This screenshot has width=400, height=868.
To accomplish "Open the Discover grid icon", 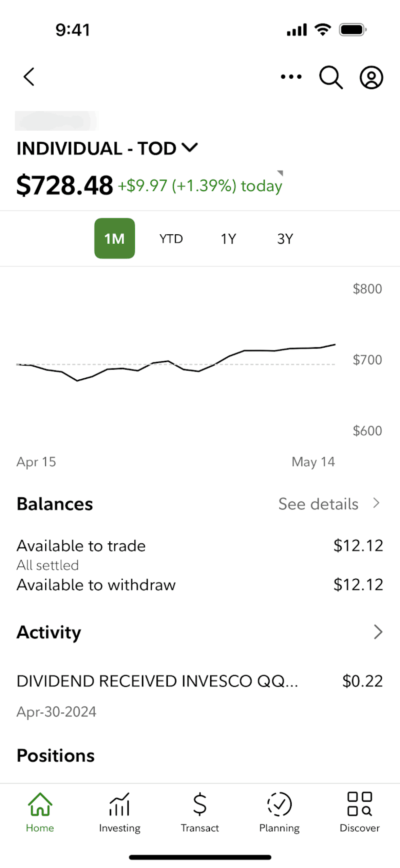I will click(360, 812).
